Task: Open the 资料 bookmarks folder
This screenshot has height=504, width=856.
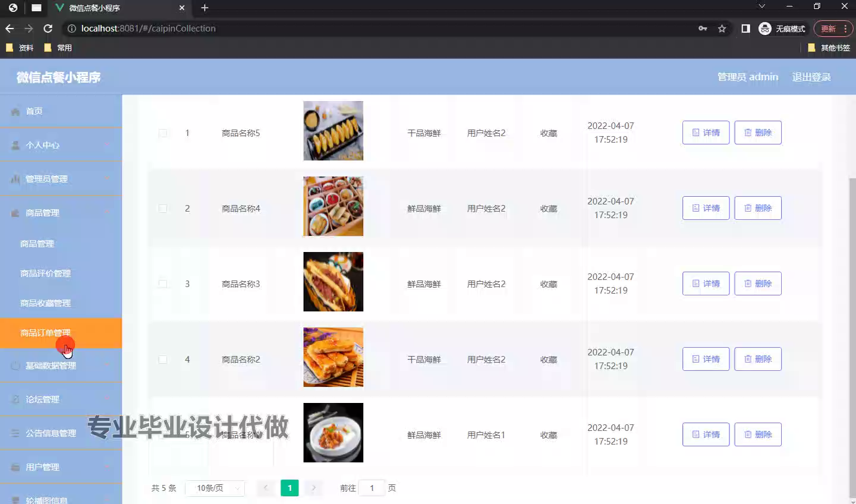Action: pos(20,48)
